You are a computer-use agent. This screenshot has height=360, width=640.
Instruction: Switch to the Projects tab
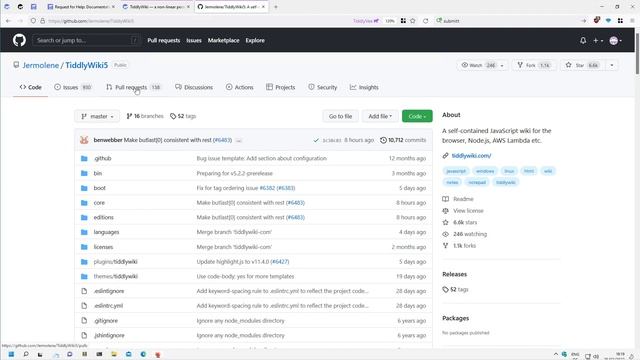280,87
